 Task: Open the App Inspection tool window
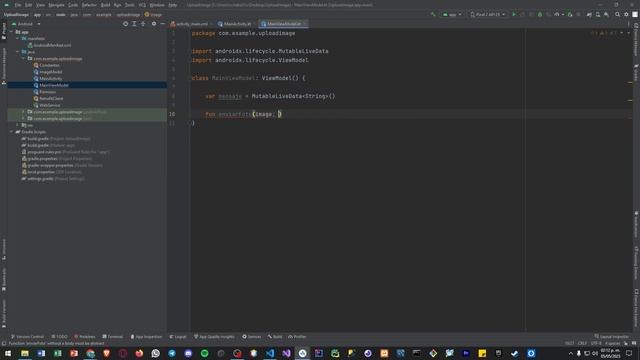pos(146,337)
